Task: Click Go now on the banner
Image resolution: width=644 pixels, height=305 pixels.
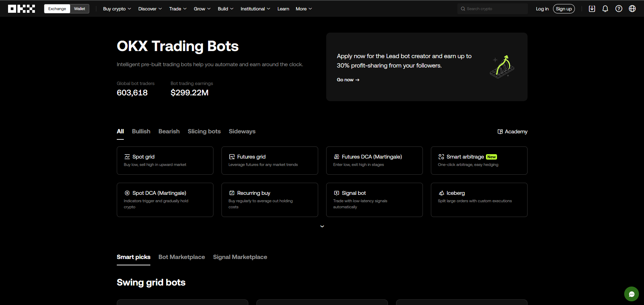Action: [x=348, y=80]
